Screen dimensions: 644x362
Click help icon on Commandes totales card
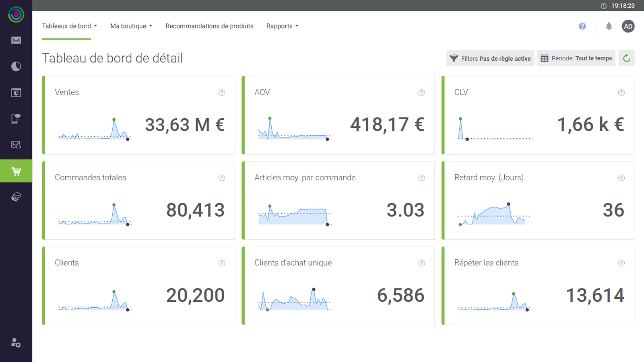[222, 178]
